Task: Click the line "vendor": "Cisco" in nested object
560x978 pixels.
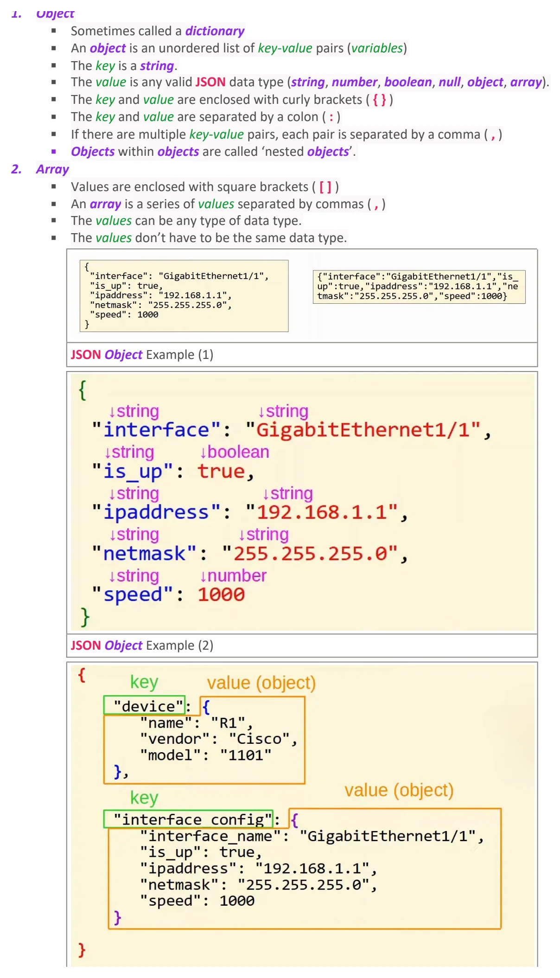Action: (x=219, y=739)
